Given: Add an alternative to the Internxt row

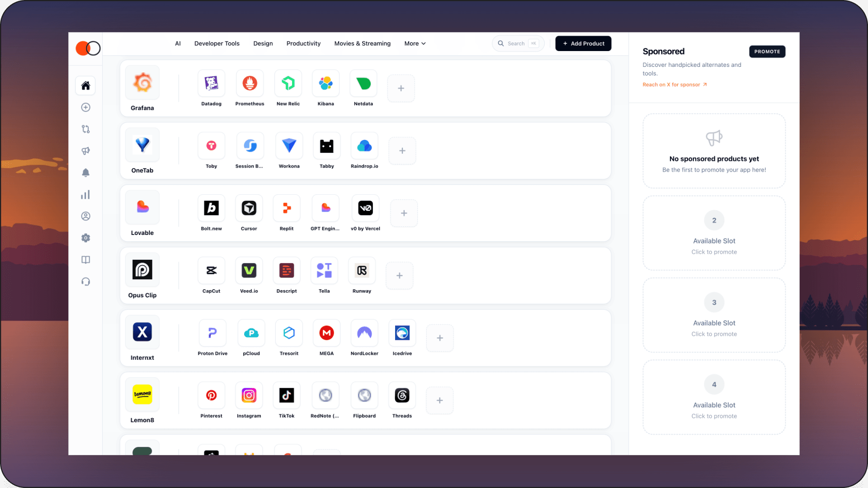Looking at the screenshot, I should coord(440,338).
